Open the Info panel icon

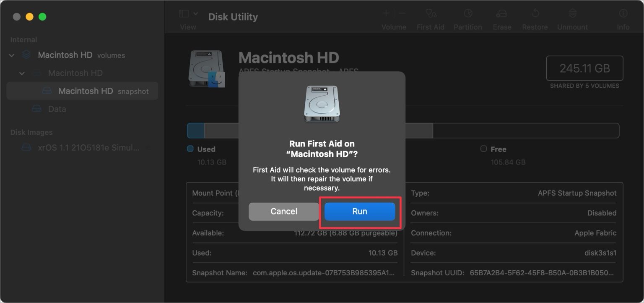[x=623, y=18]
